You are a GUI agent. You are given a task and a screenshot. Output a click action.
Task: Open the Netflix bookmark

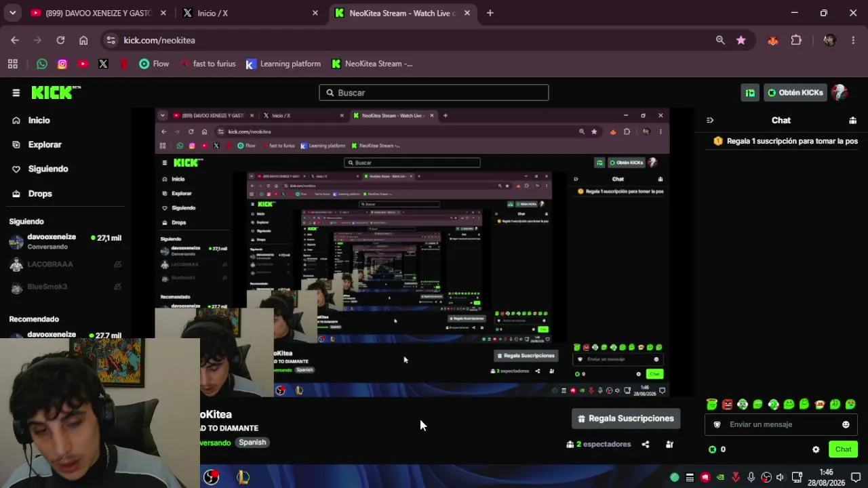point(124,64)
